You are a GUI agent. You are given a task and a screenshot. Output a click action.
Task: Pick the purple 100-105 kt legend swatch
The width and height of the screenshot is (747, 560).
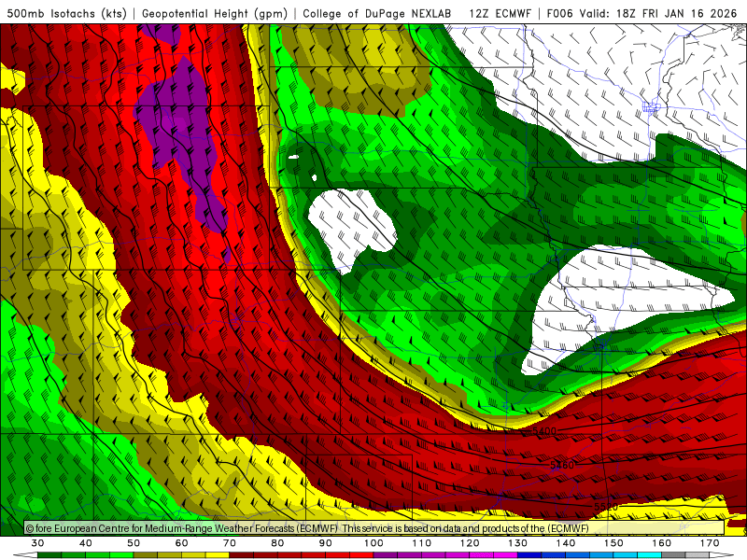click(x=386, y=554)
